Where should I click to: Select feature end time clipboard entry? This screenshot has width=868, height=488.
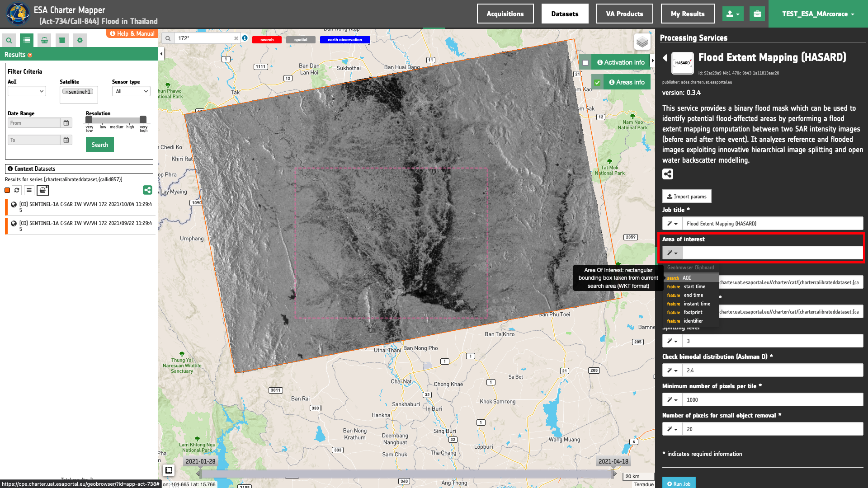(x=691, y=295)
